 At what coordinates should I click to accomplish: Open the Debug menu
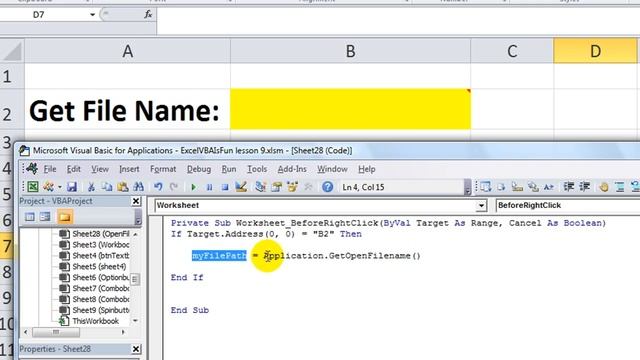[x=199, y=169]
